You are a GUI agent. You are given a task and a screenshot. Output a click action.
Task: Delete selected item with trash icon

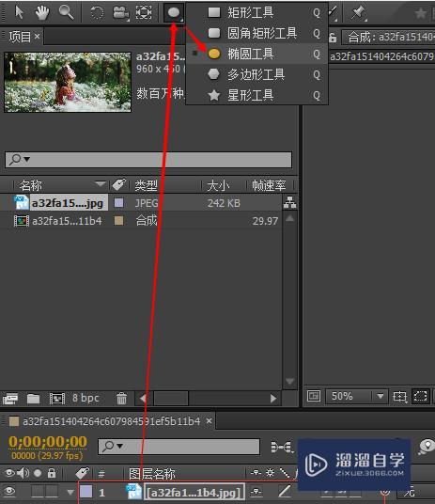[x=121, y=399]
